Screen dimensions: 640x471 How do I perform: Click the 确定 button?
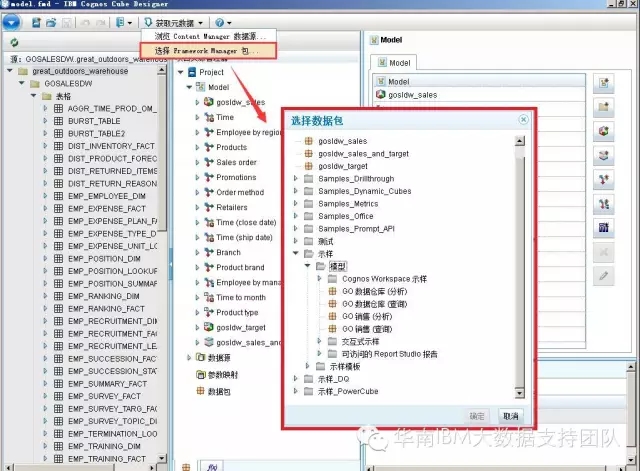476,416
